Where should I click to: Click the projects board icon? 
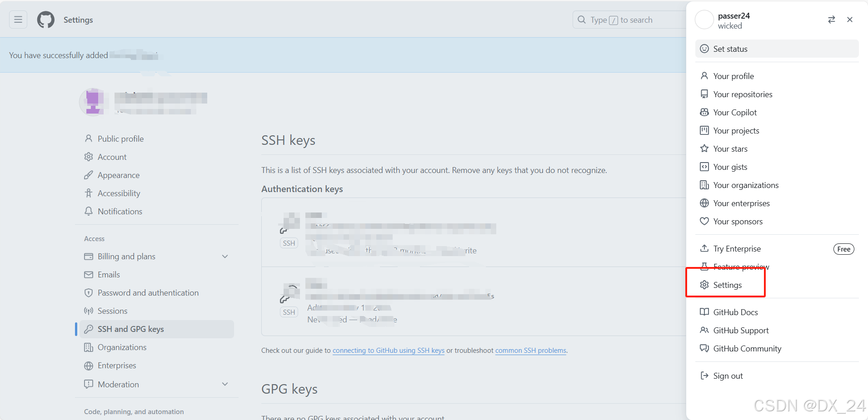click(704, 130)
